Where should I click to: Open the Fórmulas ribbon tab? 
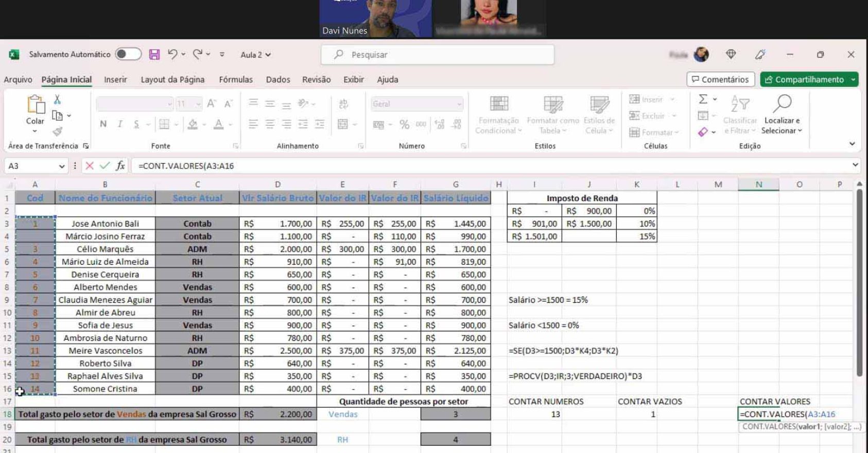(x=236, y=79)
